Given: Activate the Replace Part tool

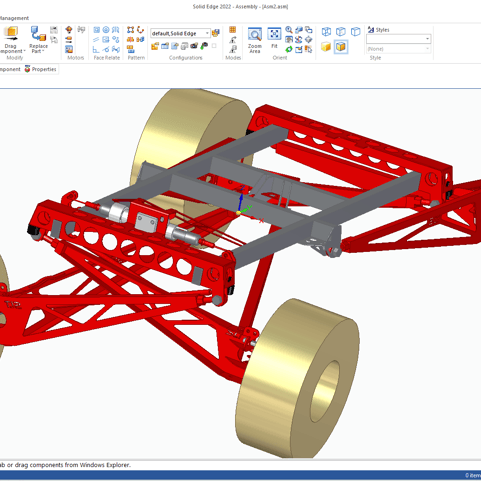Looking at the screenshot, I should [38, 40].
